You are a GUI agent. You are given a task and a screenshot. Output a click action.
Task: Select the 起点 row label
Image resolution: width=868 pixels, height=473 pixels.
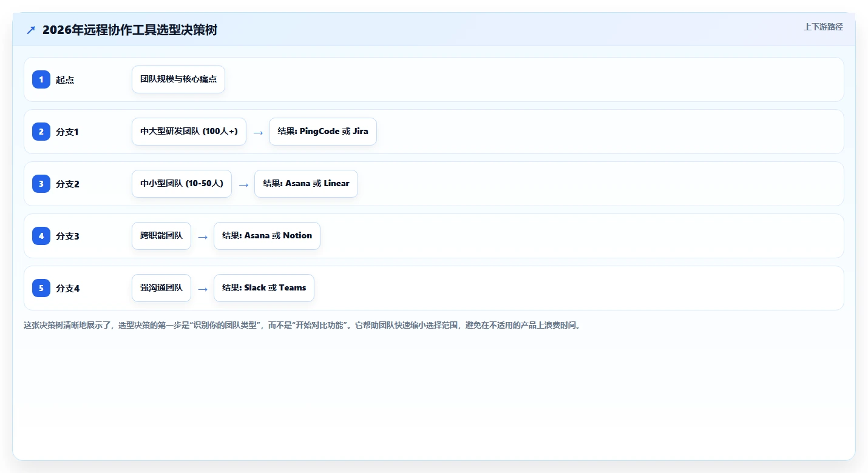click(65, 79)
